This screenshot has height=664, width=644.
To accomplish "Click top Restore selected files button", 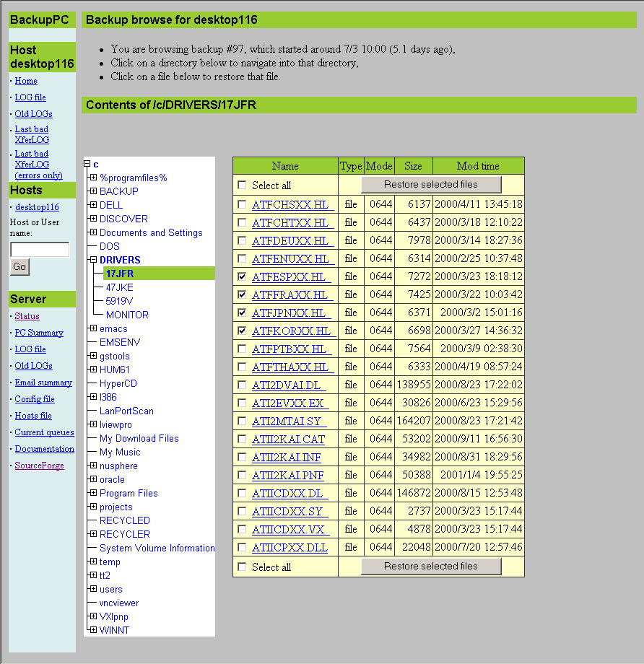I will click(431, 185).
